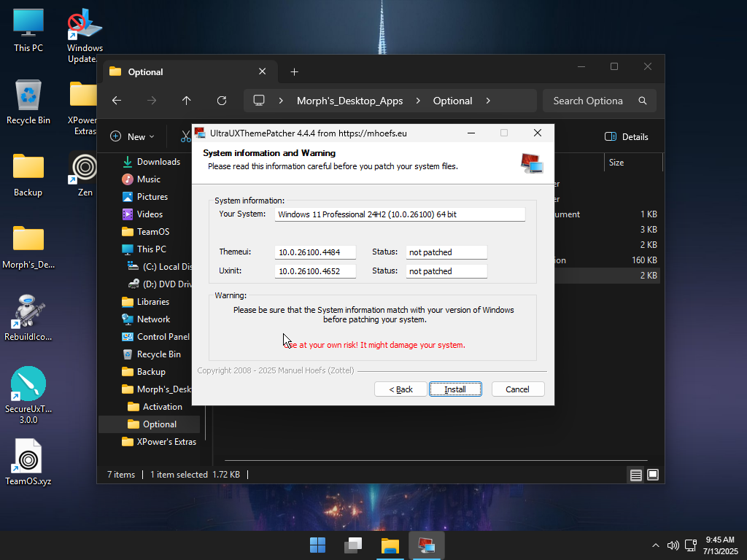
Task: Expand the chevron after Optional in address bar
Action: point(488,101)
